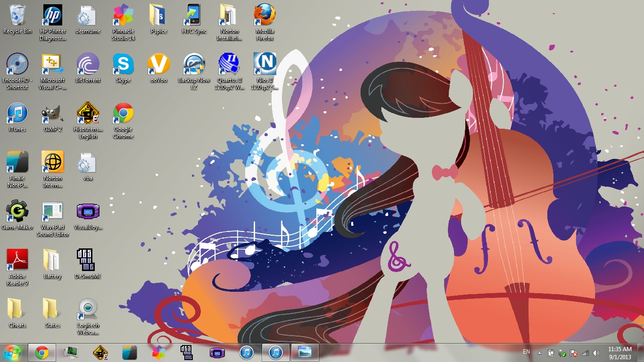
Task: Open the power/battery tray icon
Action: [x=551, y=353]
